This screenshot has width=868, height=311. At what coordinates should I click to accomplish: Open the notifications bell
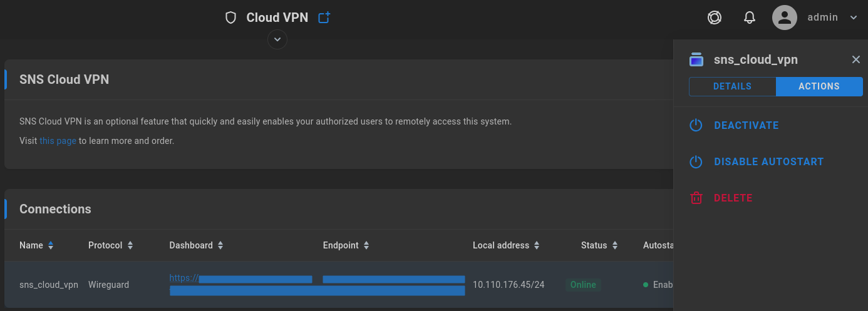pos(750,18)
